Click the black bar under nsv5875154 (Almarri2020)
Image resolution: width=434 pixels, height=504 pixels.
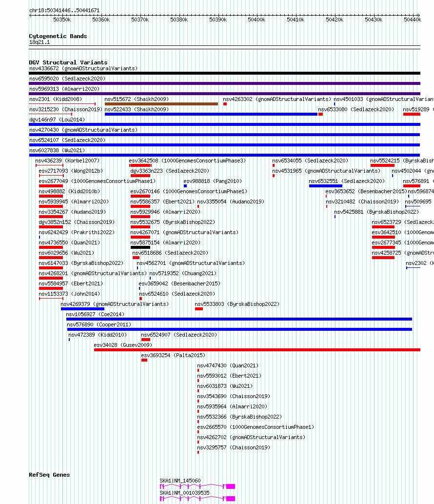[x=140, y=247]
